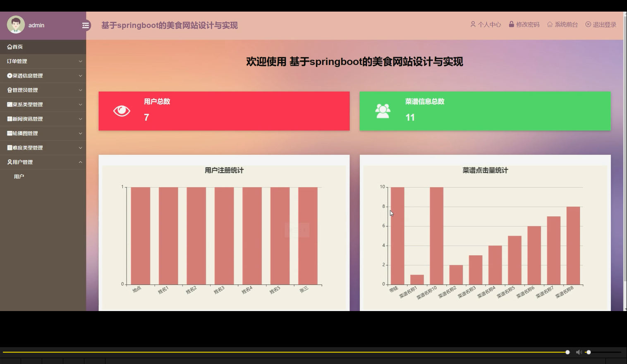Click the admin avatar picture
Image resolution: width=627 pixels, height=364 pixels.
click(x=16, y=25)
